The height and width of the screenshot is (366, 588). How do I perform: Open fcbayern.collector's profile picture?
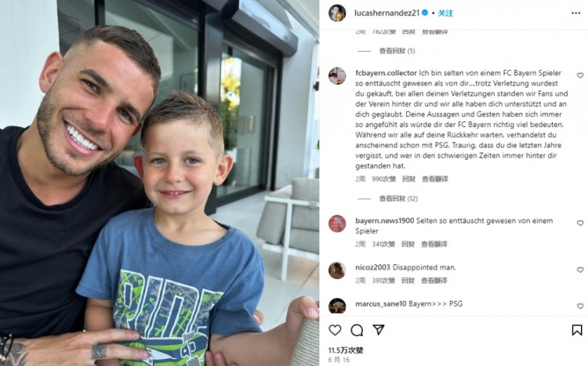337,76
